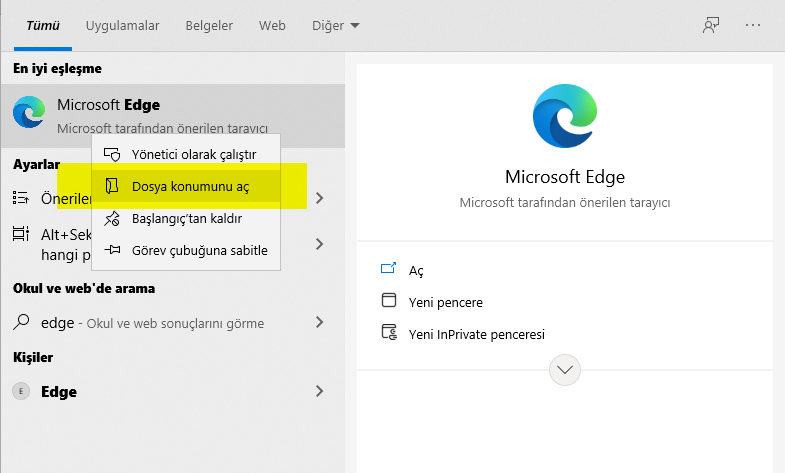Click the Önerilen settings list icon
This screenshot has height=473, width=785.
pos(21,198)
